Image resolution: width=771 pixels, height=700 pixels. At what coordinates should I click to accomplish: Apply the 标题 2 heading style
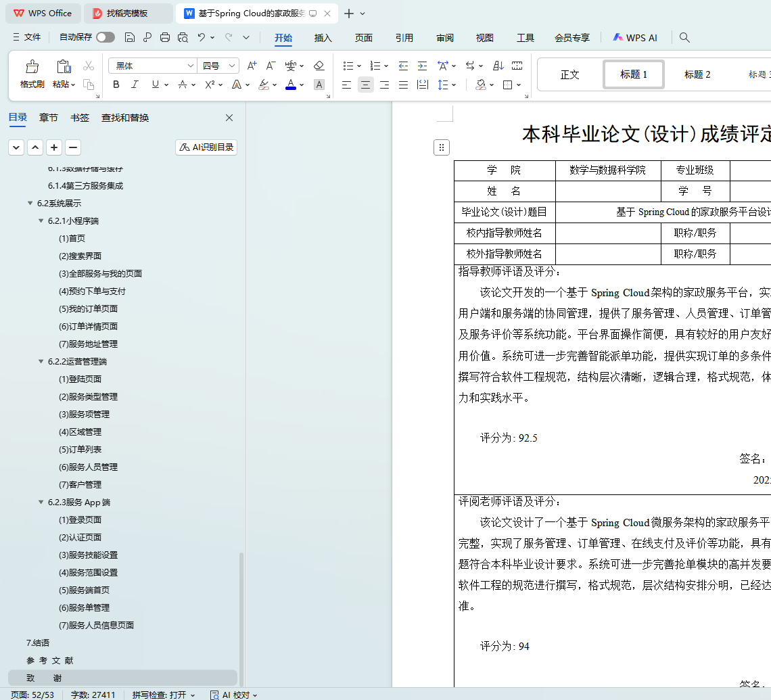coord(697,74)
